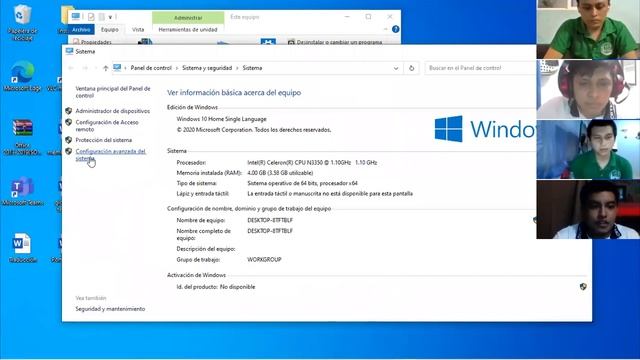The width and height of the screenshot is (640, 360).
Task: Open Archivo tab in Este equipo window
Action: 81,29
